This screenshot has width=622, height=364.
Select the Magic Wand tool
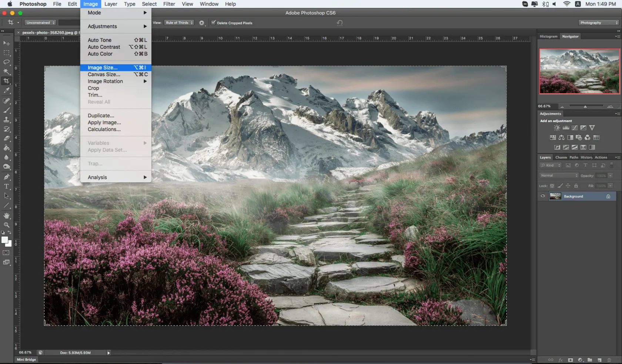pos(7,71)
